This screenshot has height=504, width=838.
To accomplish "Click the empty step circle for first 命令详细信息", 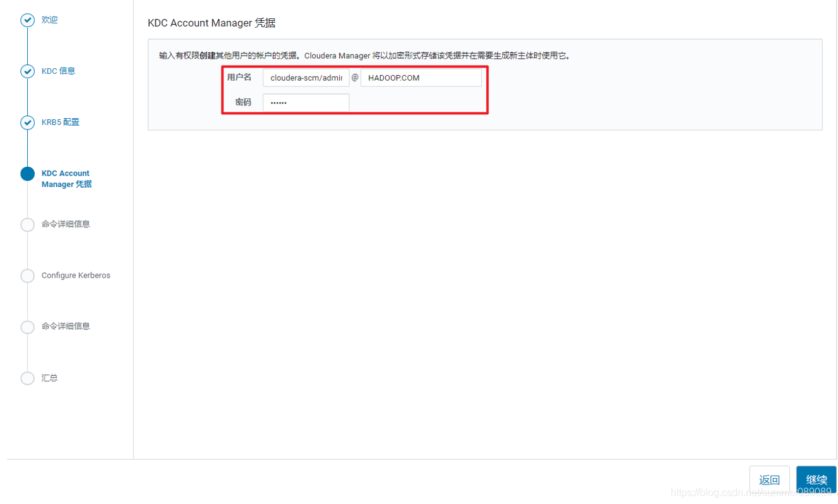I will pos(27,225).
